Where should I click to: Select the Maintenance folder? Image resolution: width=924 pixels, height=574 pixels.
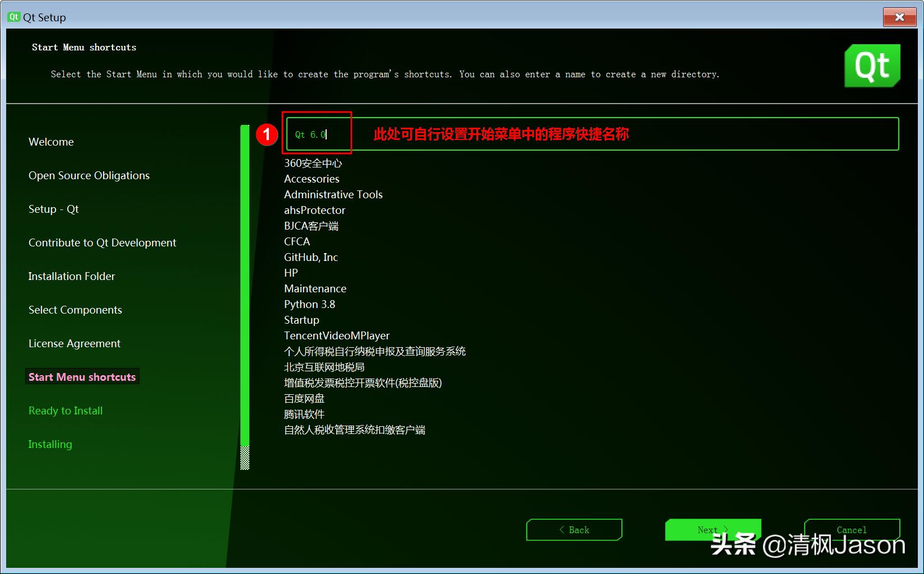[315, 288]
